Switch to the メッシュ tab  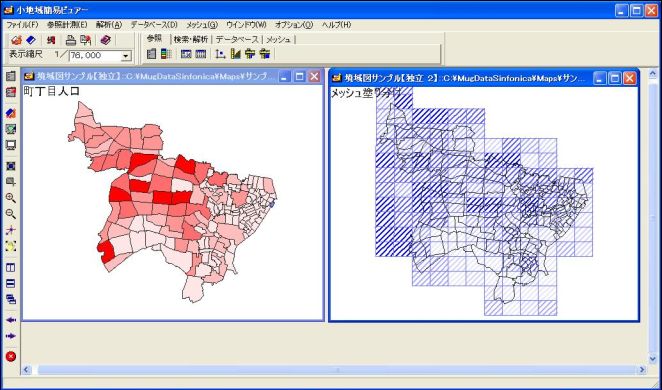[278, 40]
